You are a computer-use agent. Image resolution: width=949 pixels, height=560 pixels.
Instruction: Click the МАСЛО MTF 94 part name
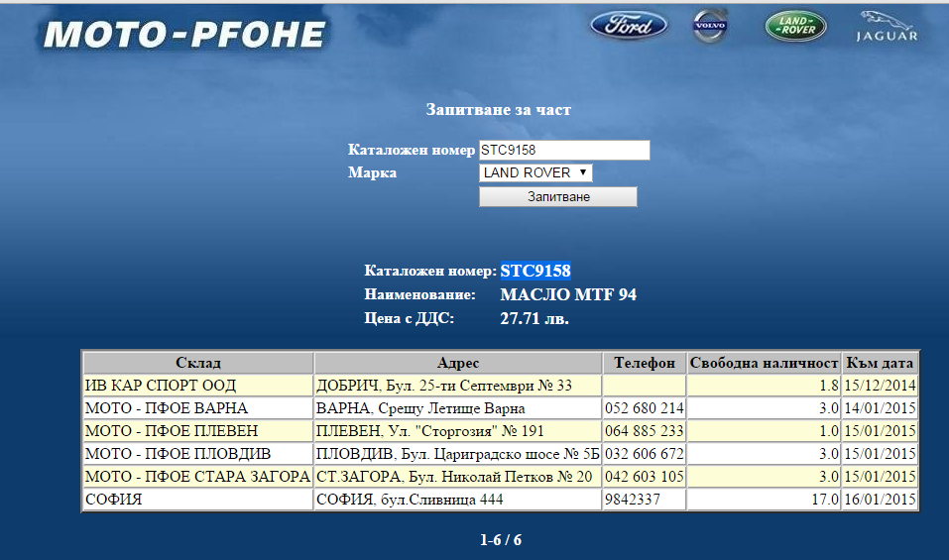tap(568, 294)
